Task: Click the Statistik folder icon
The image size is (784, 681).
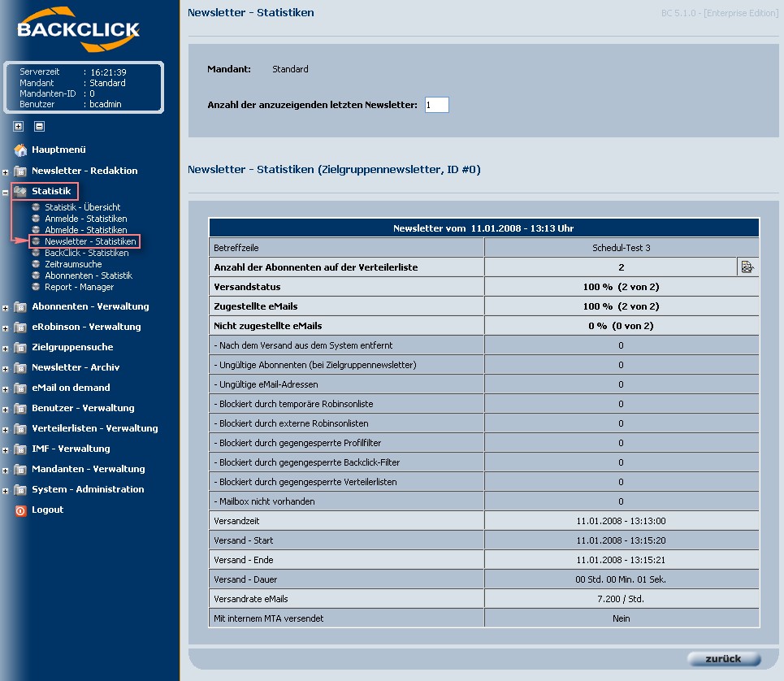Action: [x=20, y=191]
